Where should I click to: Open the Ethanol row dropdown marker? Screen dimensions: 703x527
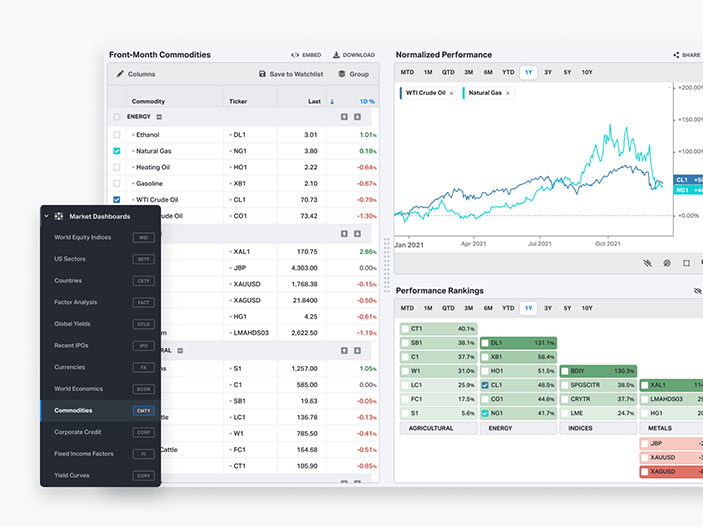click(x=134, y=135)
